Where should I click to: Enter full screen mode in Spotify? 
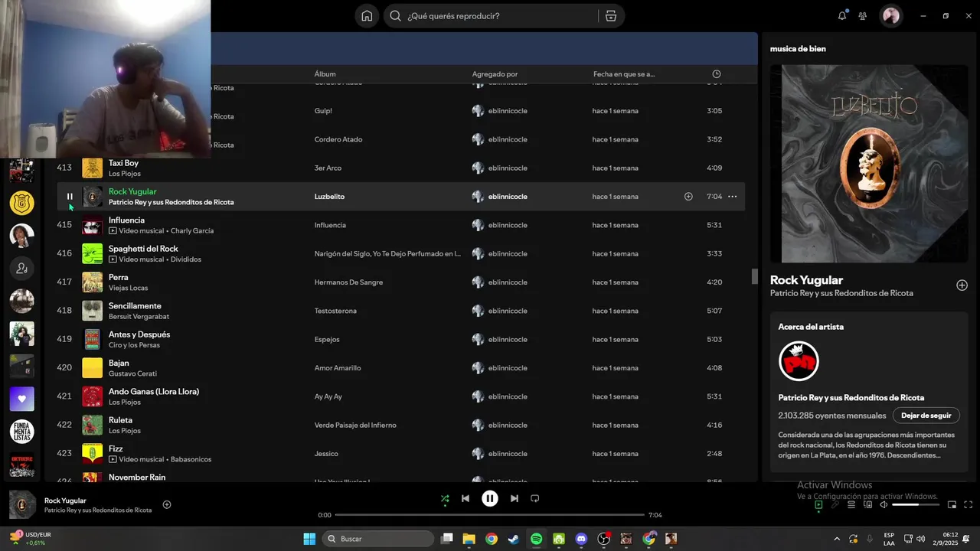tap(968, 504)
